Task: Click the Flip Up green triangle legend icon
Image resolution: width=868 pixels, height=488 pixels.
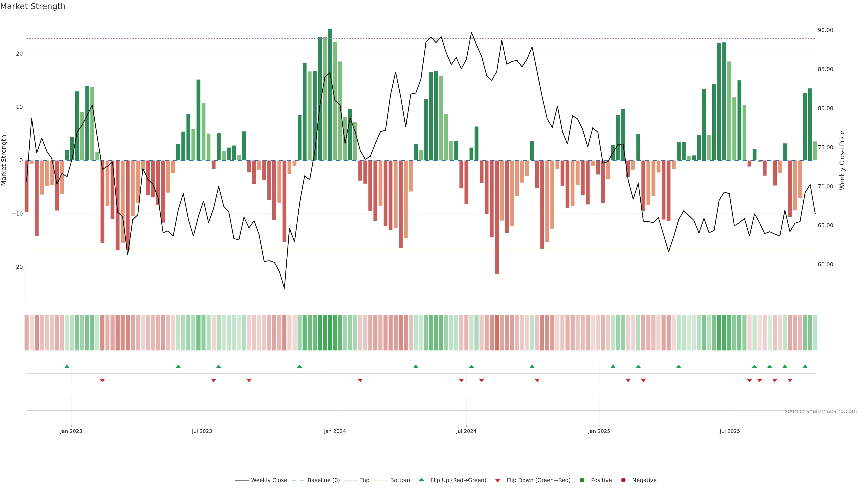Action: click(x=421, y=480)
